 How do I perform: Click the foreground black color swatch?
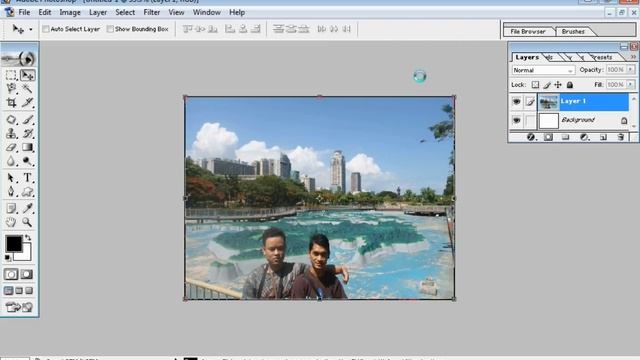13,243
